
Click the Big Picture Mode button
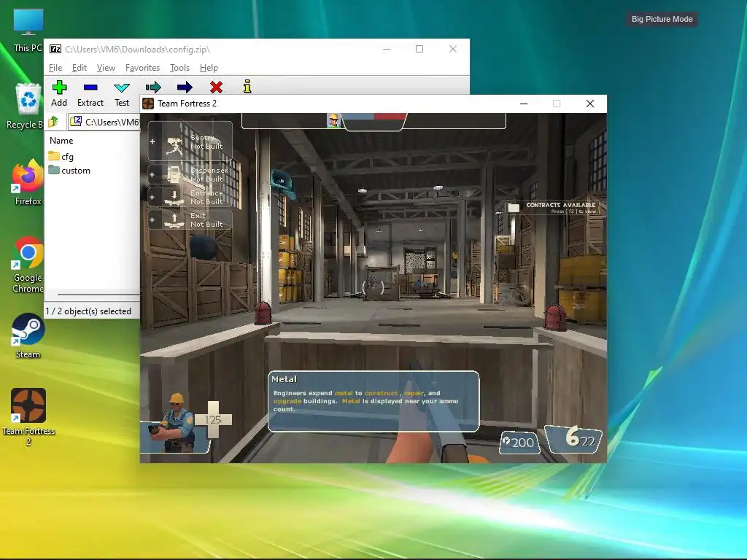pos(662,19)
